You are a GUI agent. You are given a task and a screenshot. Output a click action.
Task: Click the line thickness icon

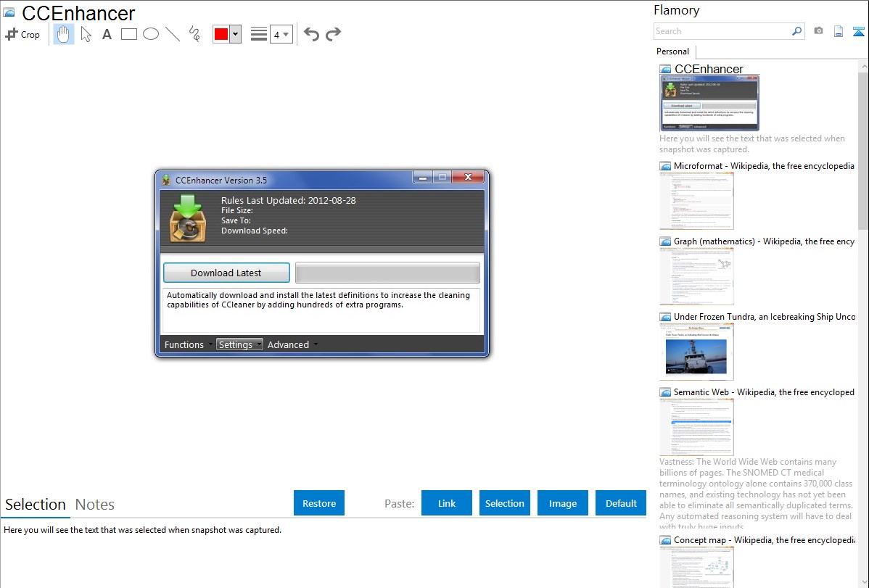[259, 34]
